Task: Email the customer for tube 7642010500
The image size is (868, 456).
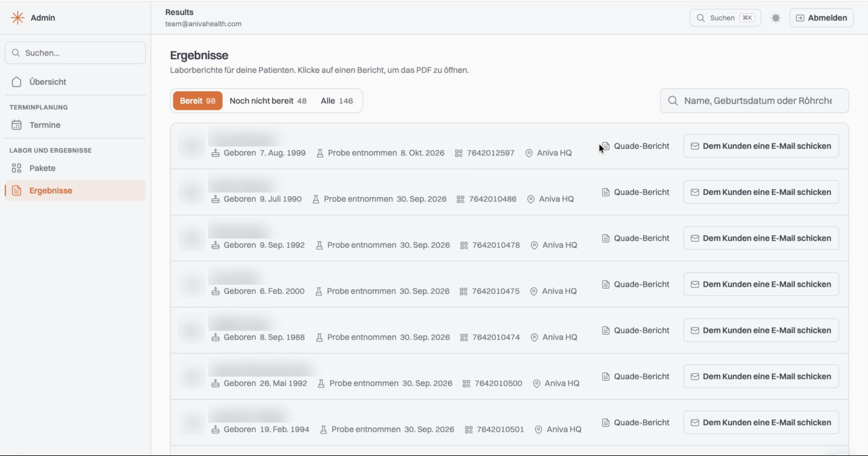Action: pyautogui.click(x=761, y=377)
